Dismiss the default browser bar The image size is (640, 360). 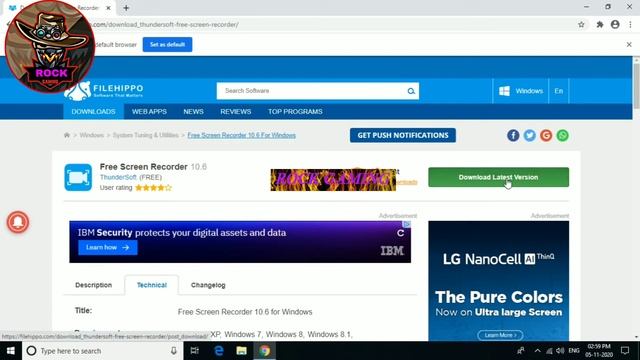click(629, 44)
